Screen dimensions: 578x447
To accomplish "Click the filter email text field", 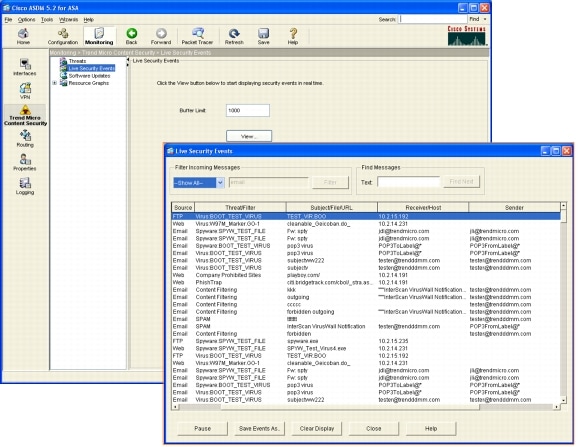I will pos(268,182).
